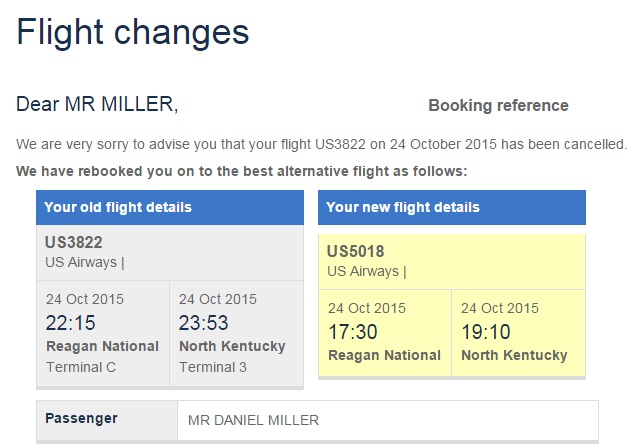Click 'US Airways' under US5018

364,271
